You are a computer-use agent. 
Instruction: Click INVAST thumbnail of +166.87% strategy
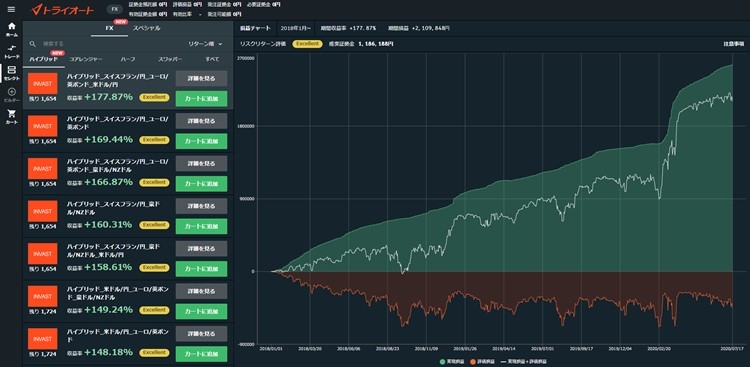point(43,169)
